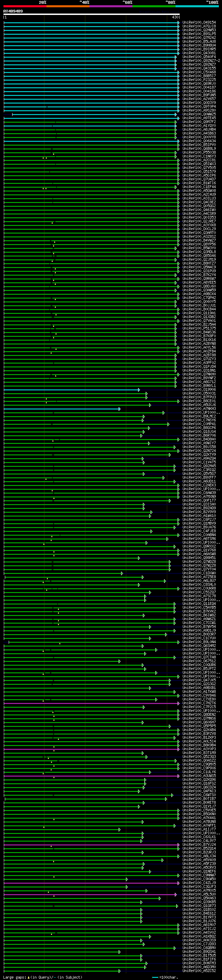Screen dimensions: 222x980
Task: Select label UniRef100_C1N6Y3
Action: click(199, 156)
